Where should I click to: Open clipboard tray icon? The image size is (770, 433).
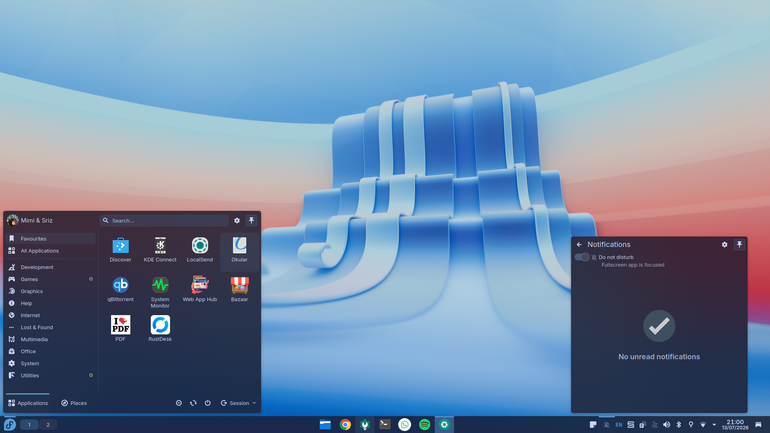click(x=642, y=425)
